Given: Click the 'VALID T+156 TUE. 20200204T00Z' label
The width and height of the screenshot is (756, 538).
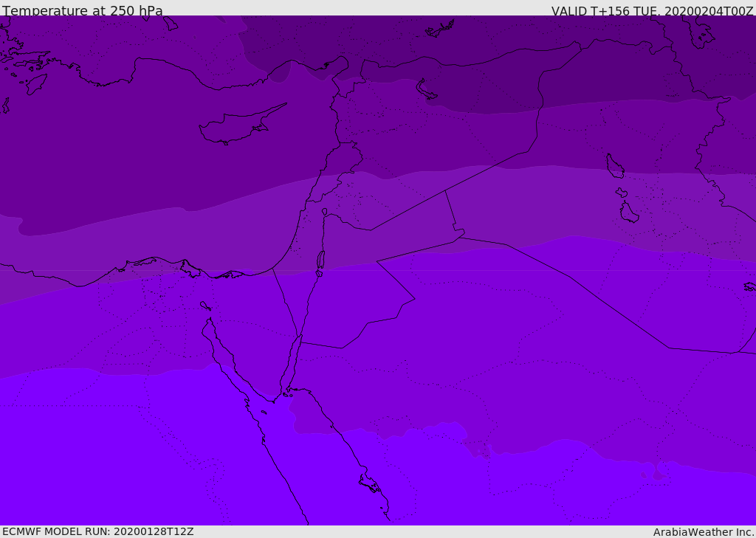Looking at the screenshot, I should 653,10.
